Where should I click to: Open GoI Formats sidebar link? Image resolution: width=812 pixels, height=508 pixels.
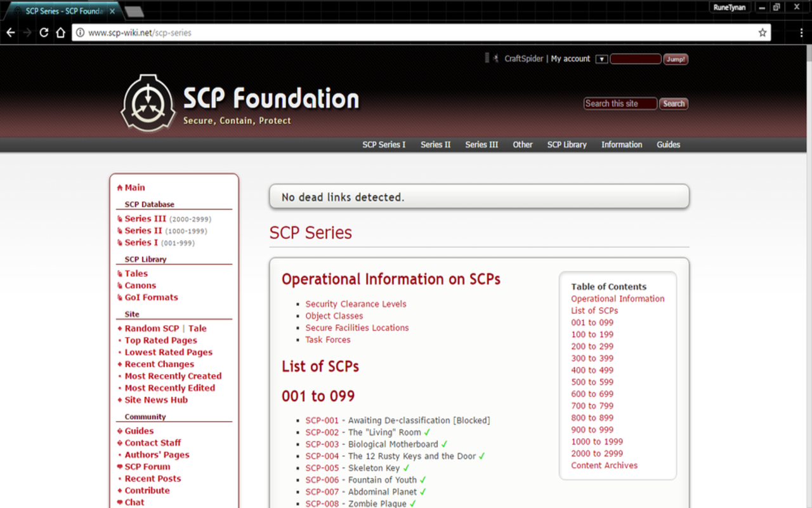(x=151, y=297)
